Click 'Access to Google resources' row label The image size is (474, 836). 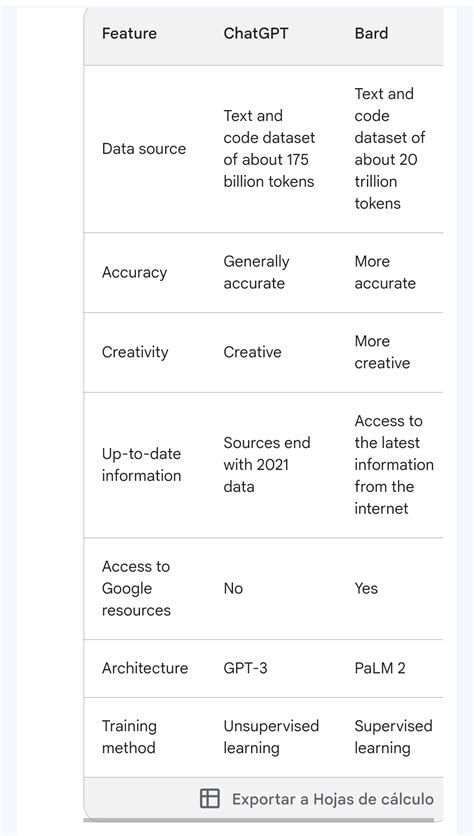(x=136, y=589)
